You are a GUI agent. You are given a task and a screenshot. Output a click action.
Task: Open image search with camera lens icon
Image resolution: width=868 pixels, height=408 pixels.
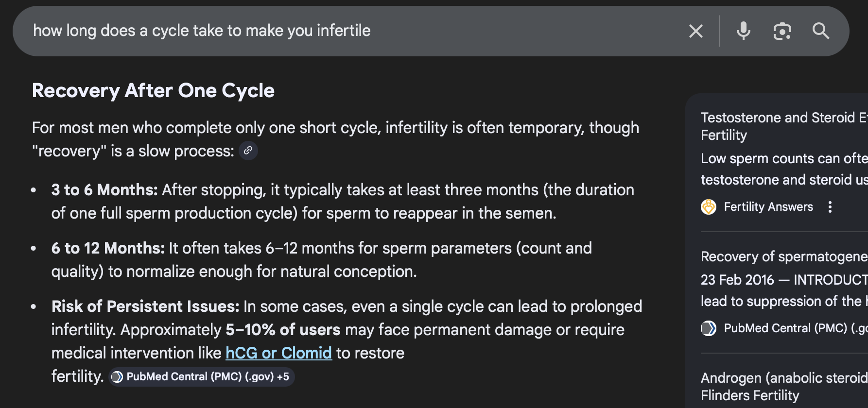coord(782,31)
